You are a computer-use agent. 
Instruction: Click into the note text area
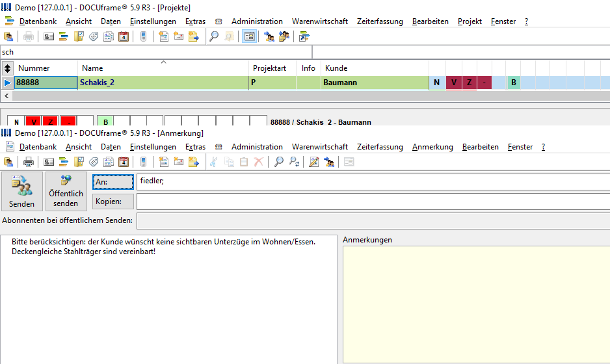click(x=169, y=300)
